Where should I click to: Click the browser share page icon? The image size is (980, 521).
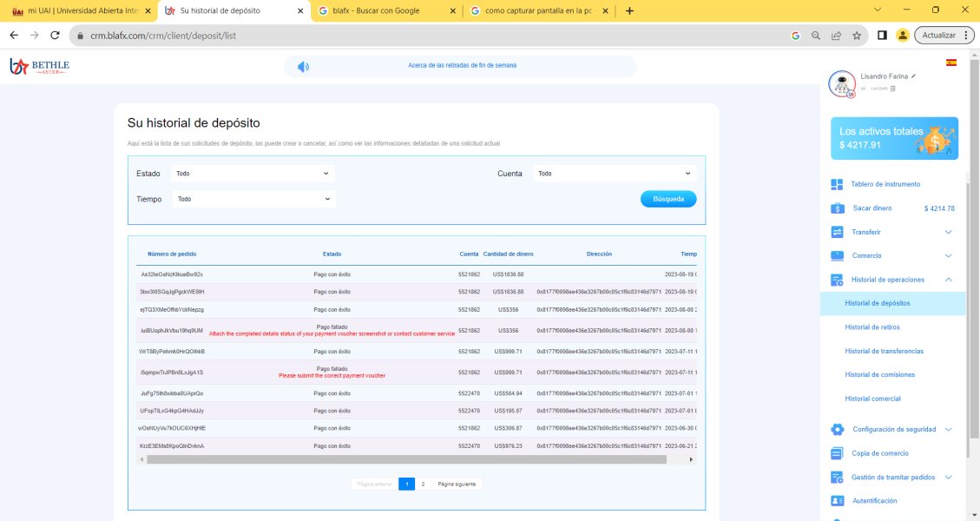point(836,36)
